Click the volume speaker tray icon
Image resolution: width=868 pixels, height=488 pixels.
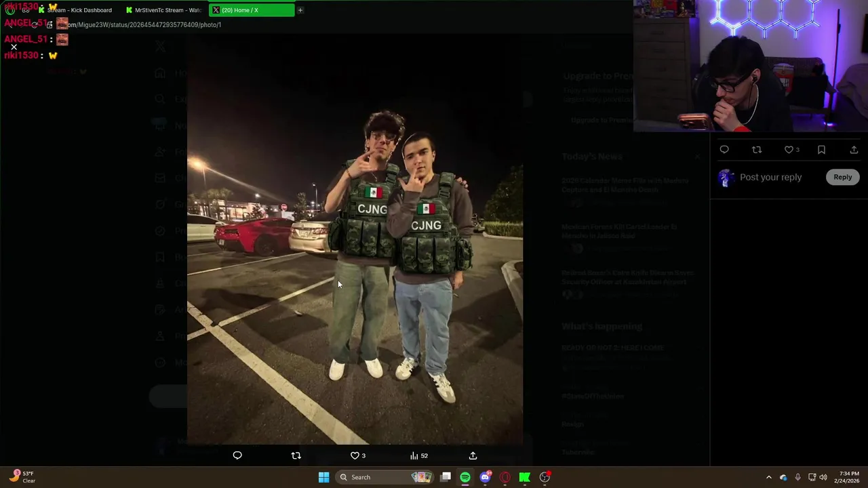click(x=823, y=477)
